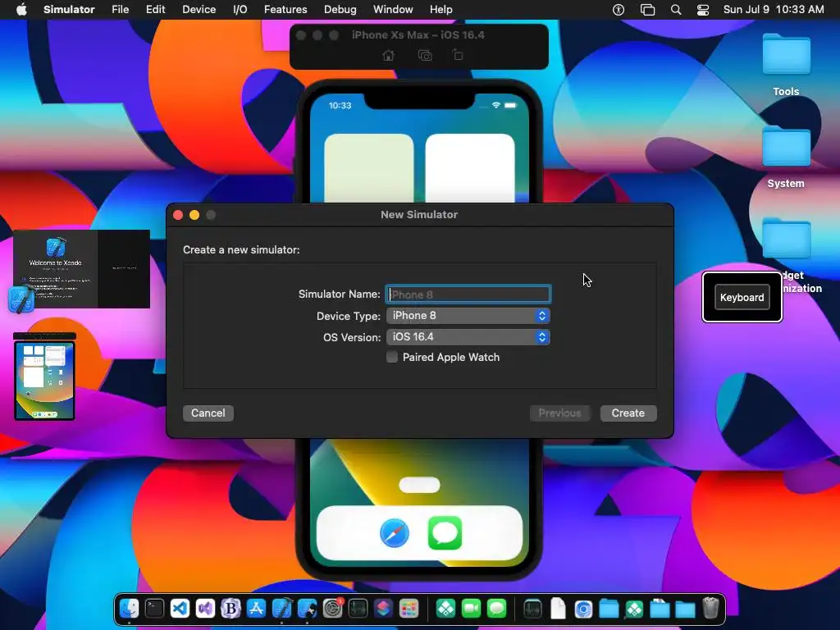Viewport: 840px width, 630px height.
Task: Open Messages from the macOS Dock
Action: point(496,609)
